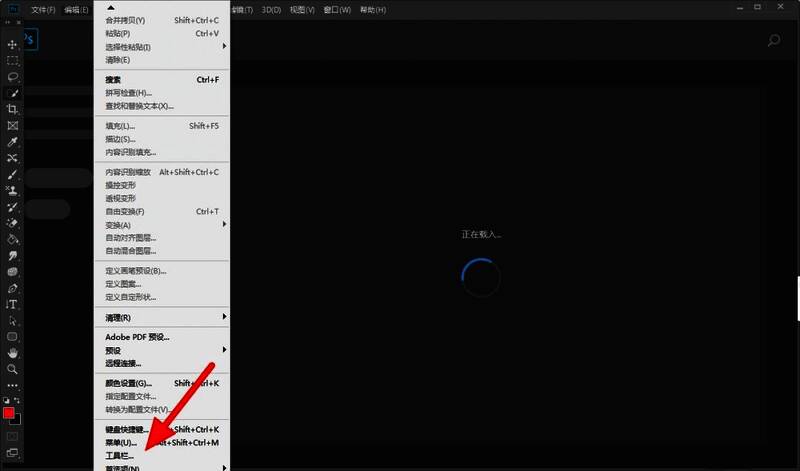This screenshot has height=471, width=800.
Task: Select the Eyedropper tool
Action: pyautogui.click(x=13, y=142)
